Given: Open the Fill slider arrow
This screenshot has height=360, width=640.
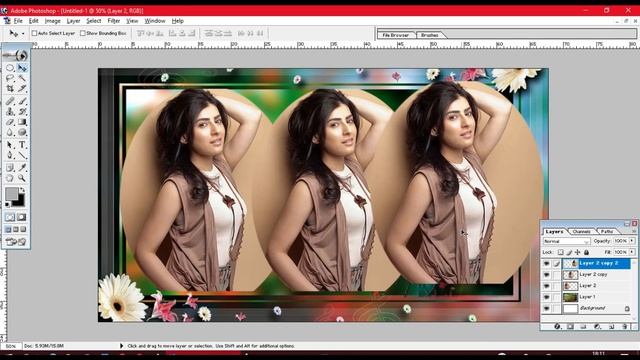Looking at the screenshot, I should point(632,252).
